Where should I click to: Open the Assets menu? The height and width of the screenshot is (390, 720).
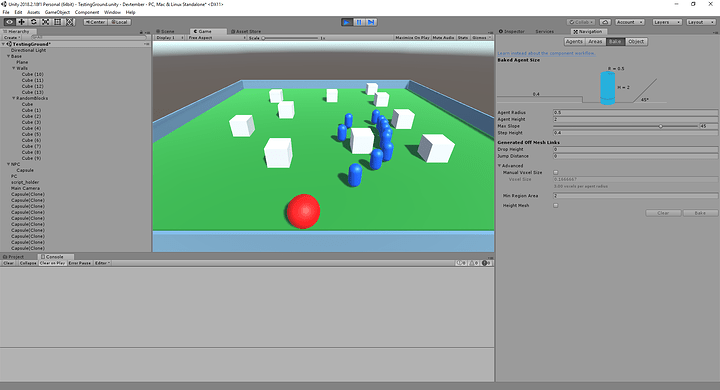click(x=34, y=12)
